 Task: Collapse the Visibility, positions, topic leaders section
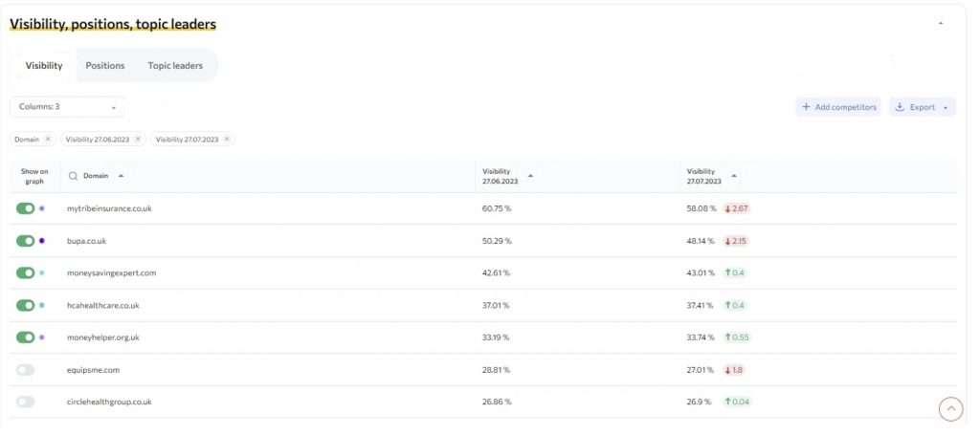pyautogui.click(x=941, y=23)
